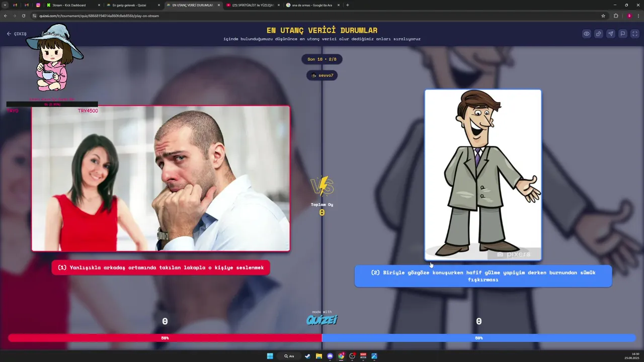Image resolution: width=644 pixels, height=362 pixels.
Task: Click the Quizei logo at bottom
Action: pos(322,320)
